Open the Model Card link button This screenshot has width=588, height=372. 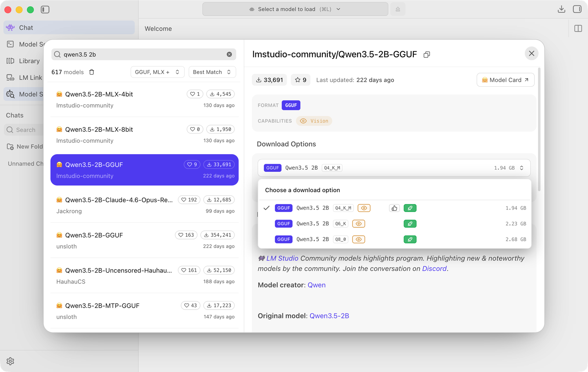pyautogui.click(x=505, y=80)
